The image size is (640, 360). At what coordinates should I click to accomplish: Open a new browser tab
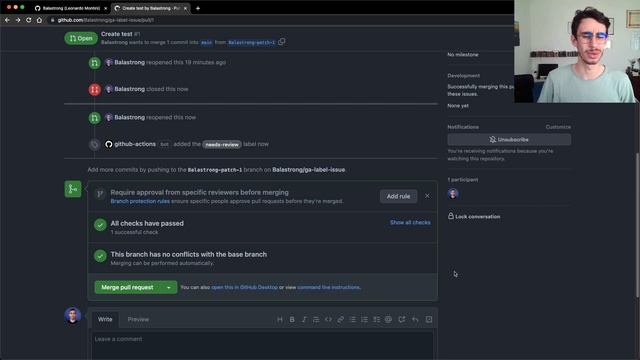(x=198, y=8)
